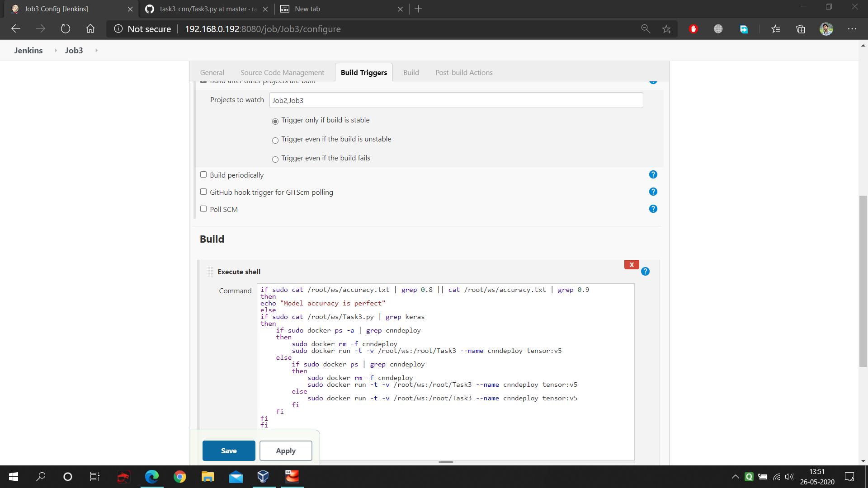The height and width of the screenshot is (488, 868).
Task: Open the browser home page icon
Action: click(x=90, y=29)
